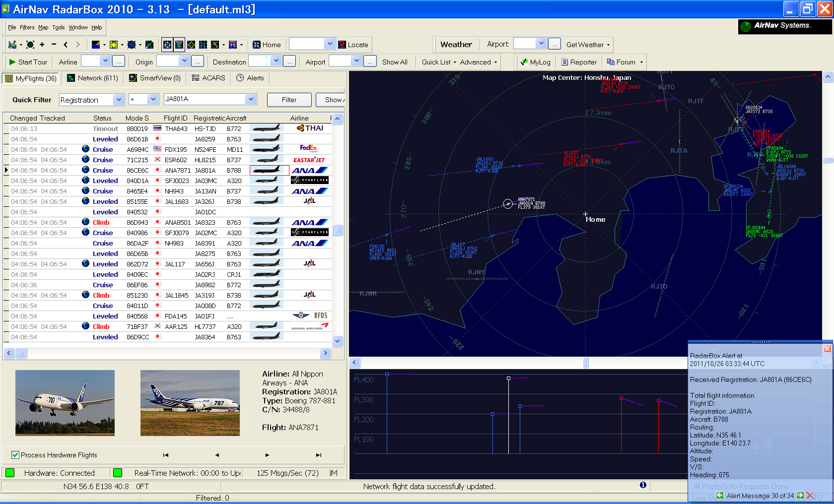834x504 pixels.
Task: Click Show All in filter toolbar
Action: point(395,62)
